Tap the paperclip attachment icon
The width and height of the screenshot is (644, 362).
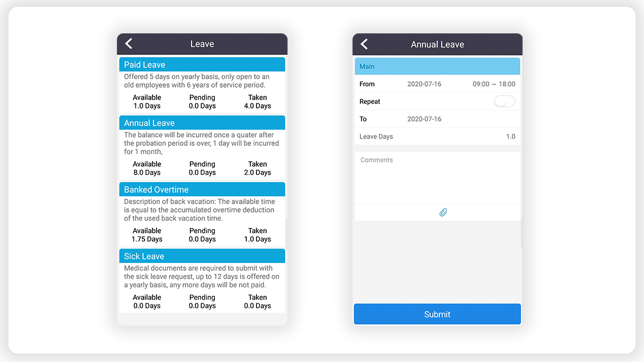[x=443, y=212]
